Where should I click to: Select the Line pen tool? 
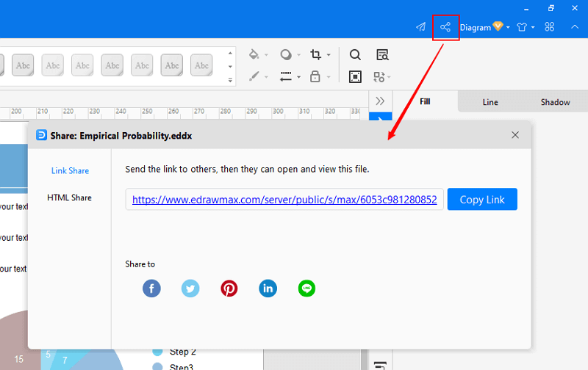(x=254, y=76)
